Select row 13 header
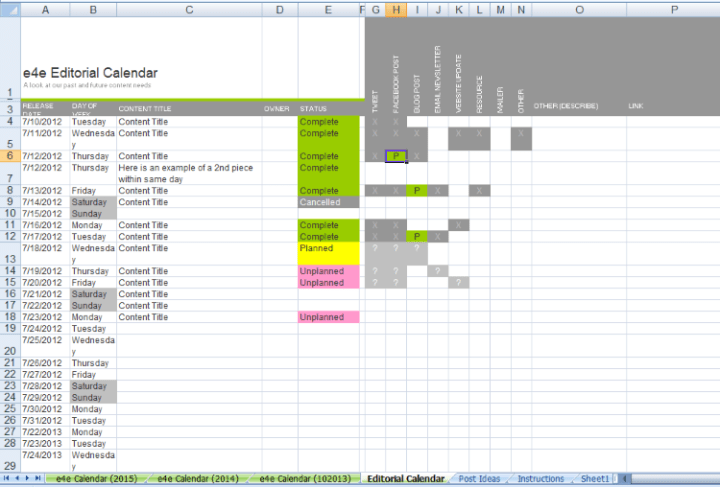Screen dimensions: 720x487 pyautogui.click(x=10, y=254)
